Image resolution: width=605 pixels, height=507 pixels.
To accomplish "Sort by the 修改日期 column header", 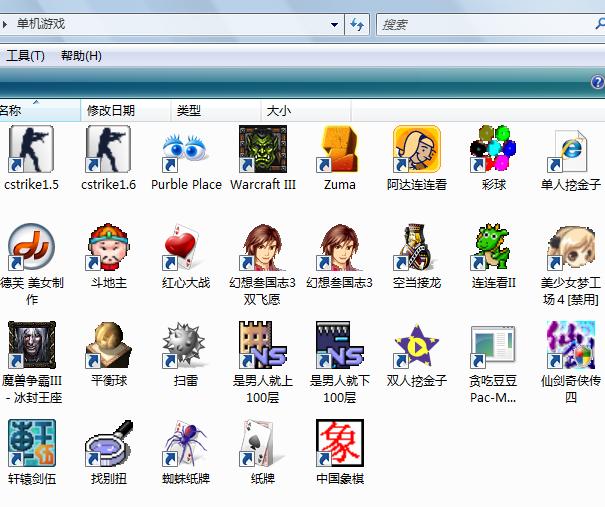I will [126, 111].
